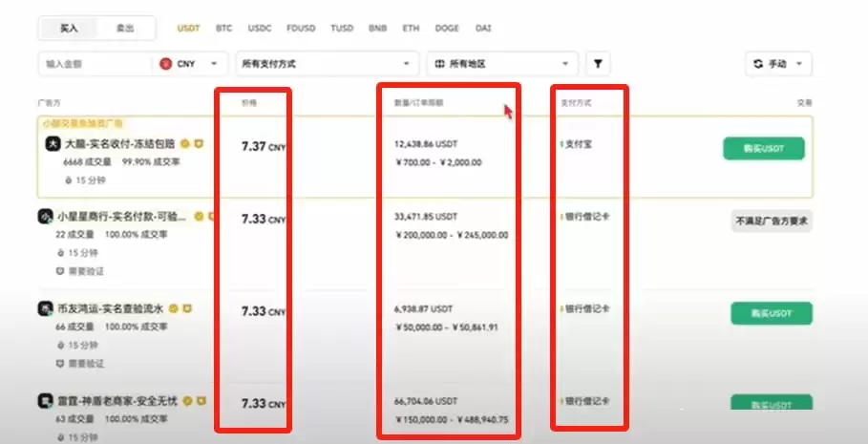Switch to the 卖出 (Sell) toggle
Screen dimensions: 868x444
125,28
